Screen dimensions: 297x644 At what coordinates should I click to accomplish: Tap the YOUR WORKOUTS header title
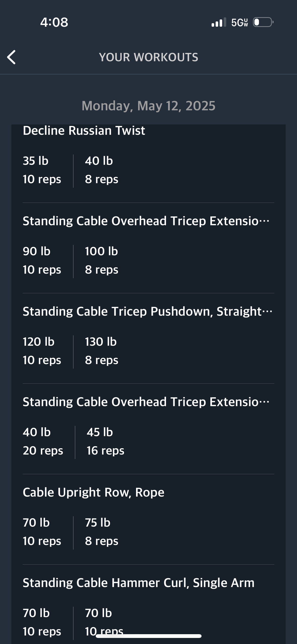coord(148,57)
